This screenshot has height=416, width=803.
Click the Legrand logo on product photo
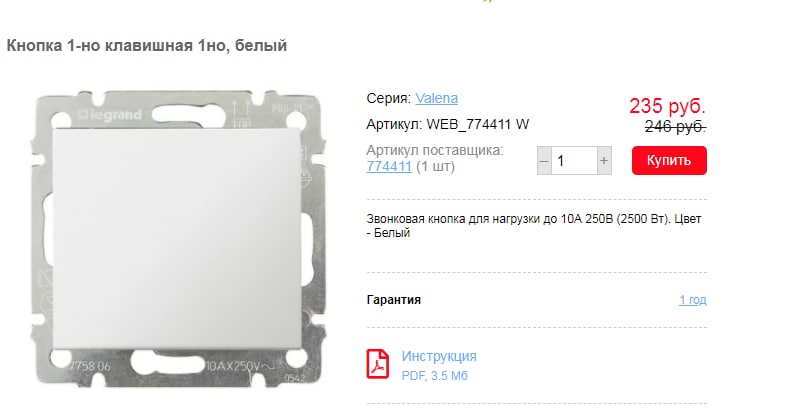point(110,115)
